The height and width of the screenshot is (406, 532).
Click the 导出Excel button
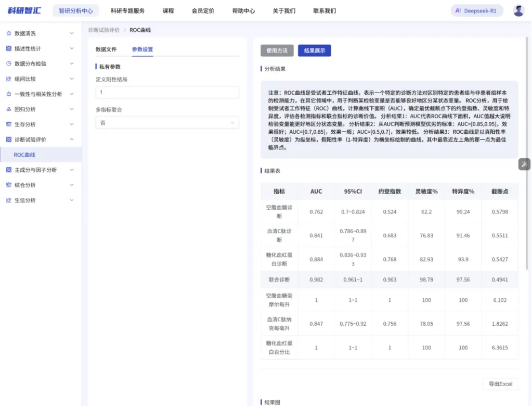coord(500,384)
